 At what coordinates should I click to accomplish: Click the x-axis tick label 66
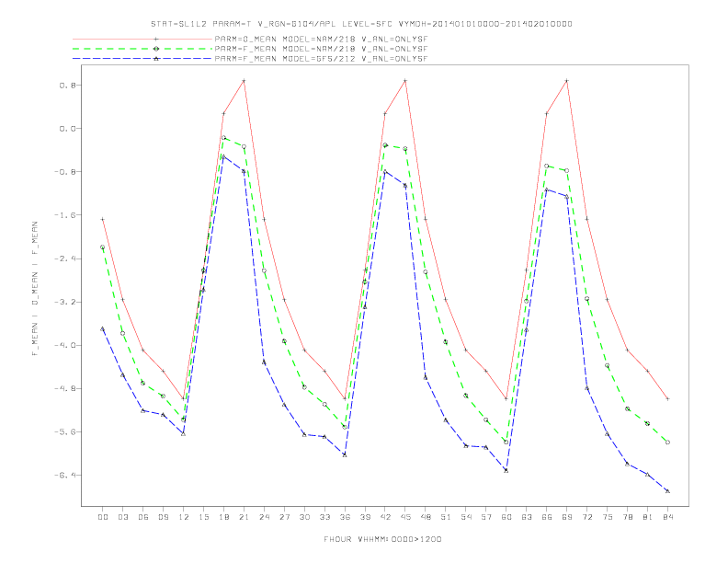tap(547, 517)
